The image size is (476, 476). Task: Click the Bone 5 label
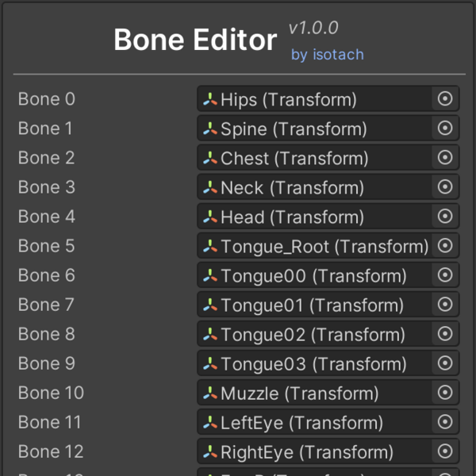(x=46, y=246)
